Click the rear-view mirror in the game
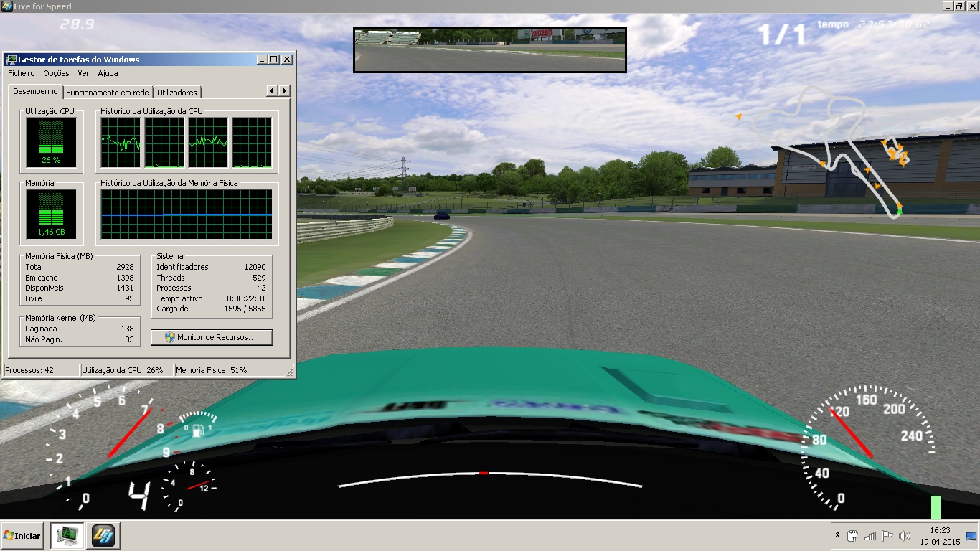This screenshot has width=980, height=551. point(490,50)
